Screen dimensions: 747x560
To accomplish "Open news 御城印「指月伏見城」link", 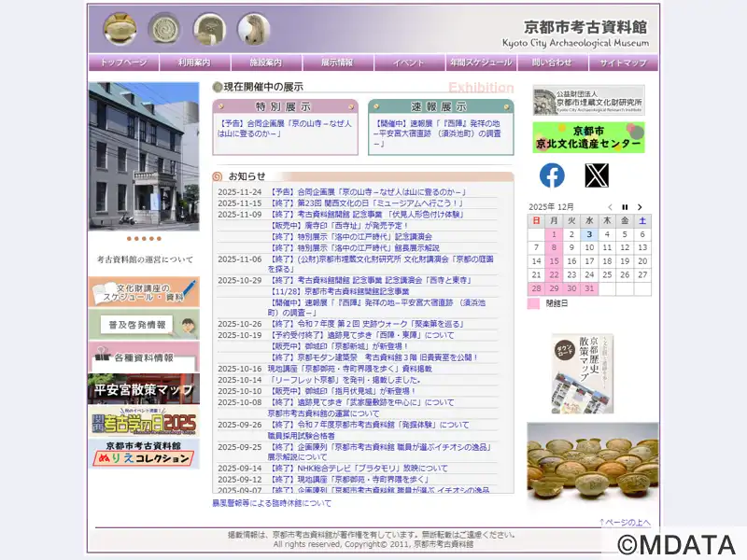I will pos(342,391).
